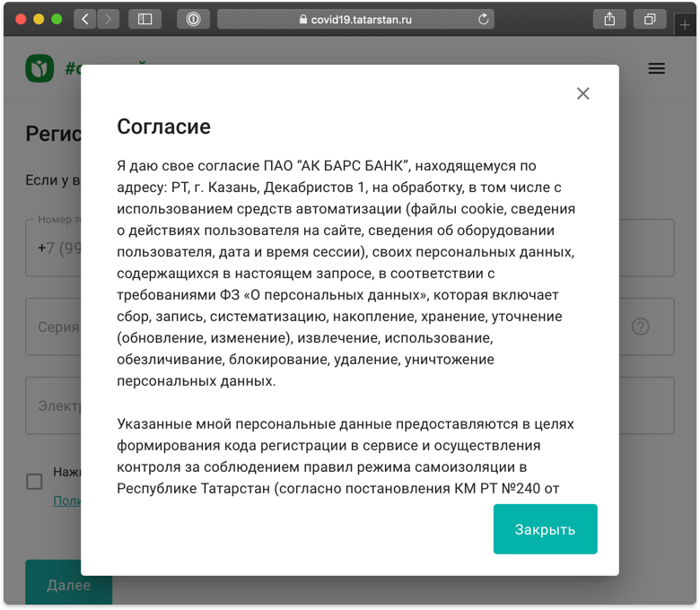Open a new tab with the plus button
The height and width of the screenshot is (610, 700).
[x=687, y=25]
